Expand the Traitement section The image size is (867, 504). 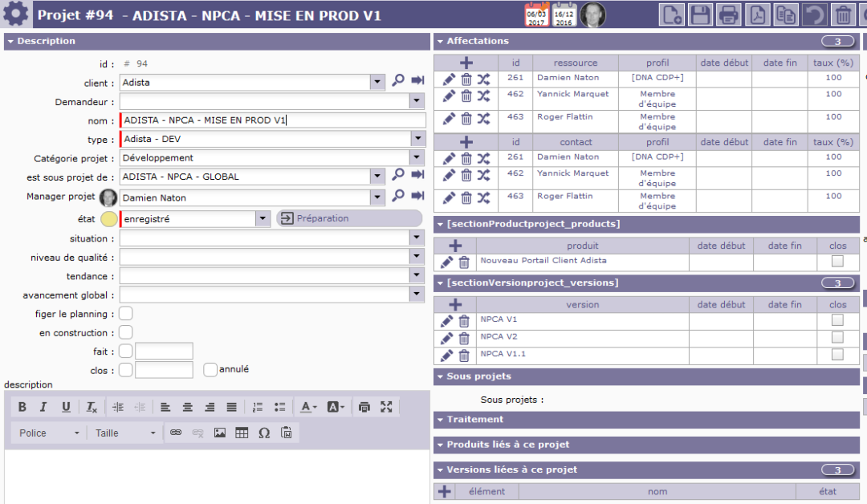474,419
